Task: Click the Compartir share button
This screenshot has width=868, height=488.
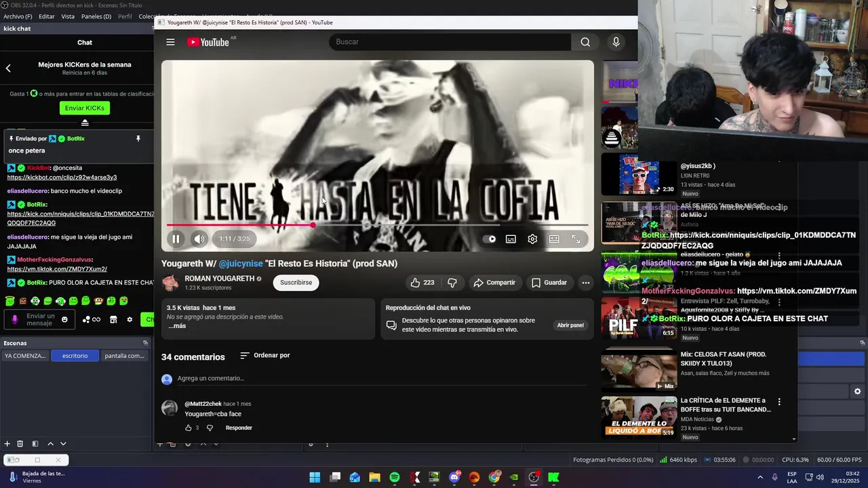Action: [x=494, y=283]
